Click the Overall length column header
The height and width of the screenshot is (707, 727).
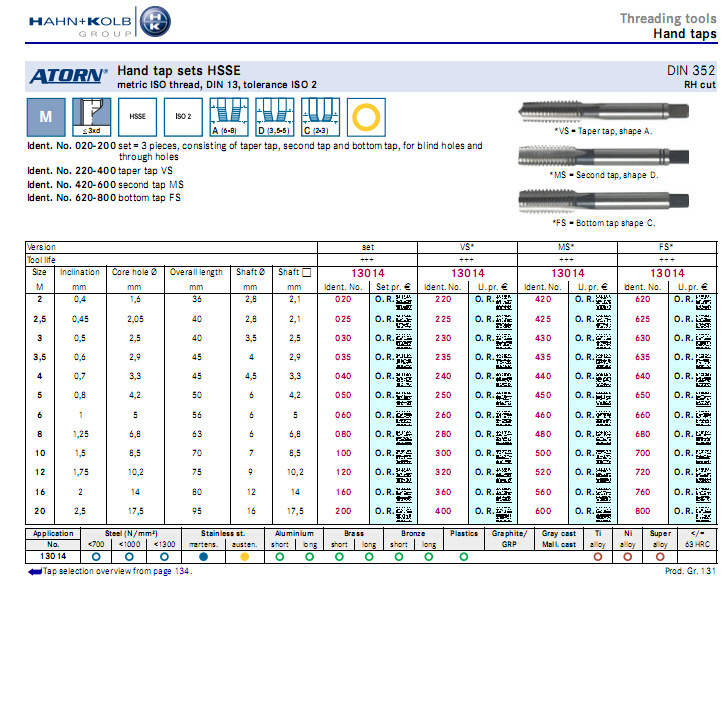click(x=196, y=272)
